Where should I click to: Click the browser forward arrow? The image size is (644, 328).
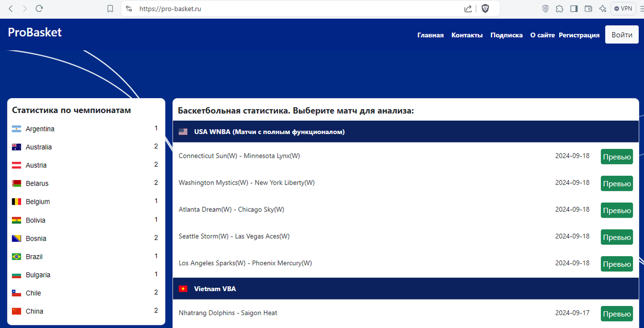point(24,9)
